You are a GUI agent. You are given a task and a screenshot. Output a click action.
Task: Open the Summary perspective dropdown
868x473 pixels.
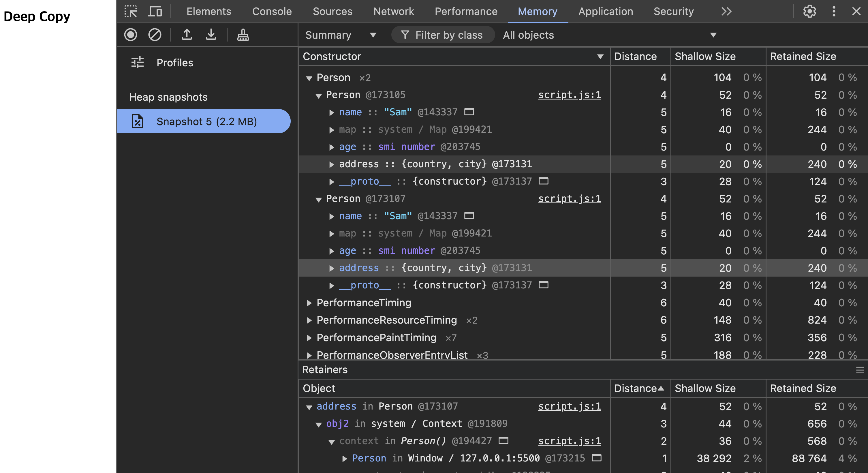[341, 35]
